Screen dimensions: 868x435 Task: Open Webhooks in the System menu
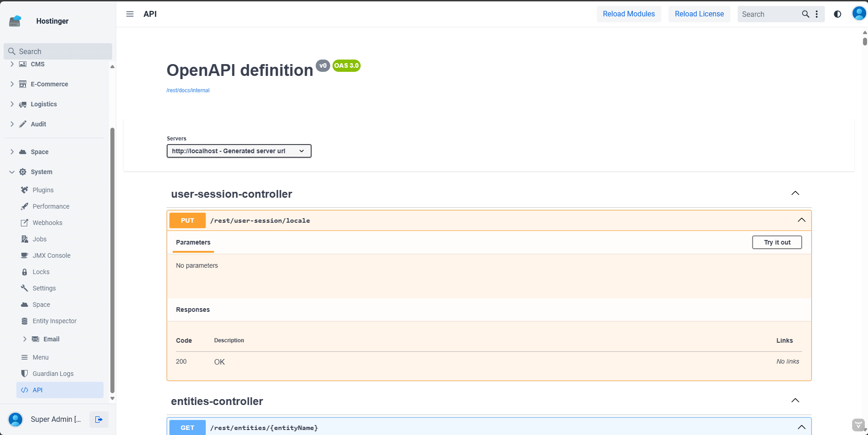[60, 223]
